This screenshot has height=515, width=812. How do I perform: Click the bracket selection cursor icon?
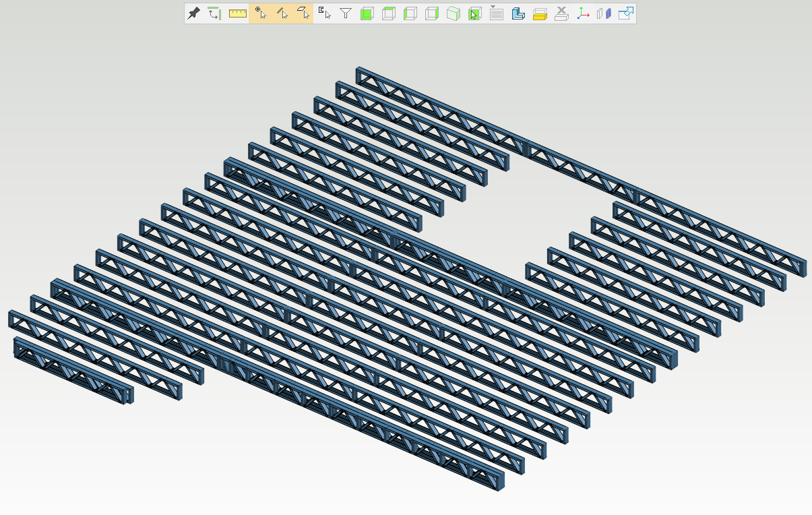[324, 13]
